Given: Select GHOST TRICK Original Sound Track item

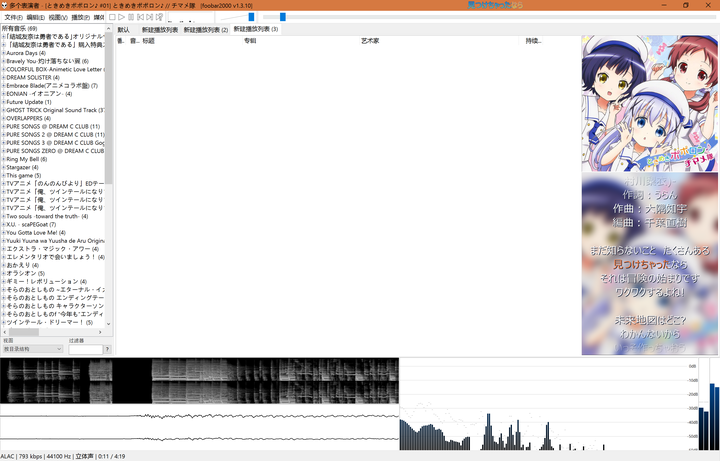Looking at the screenshot, I should 55,110.
